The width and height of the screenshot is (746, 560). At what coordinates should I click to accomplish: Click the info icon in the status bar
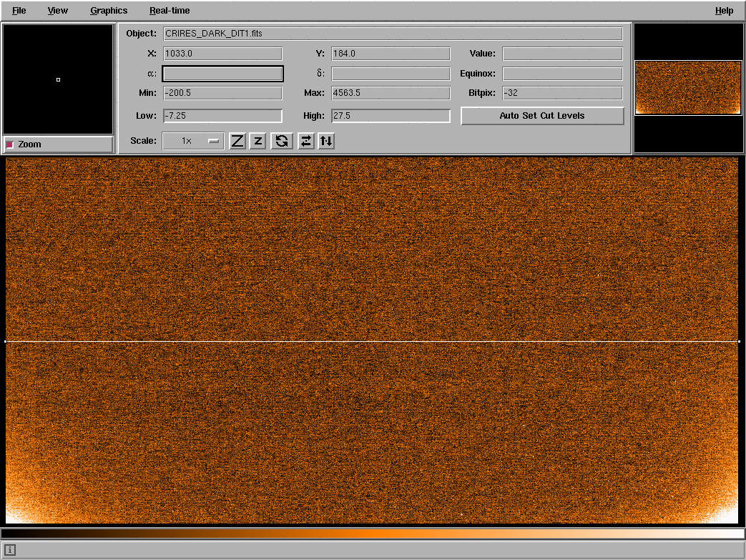[x=10, y=550]
